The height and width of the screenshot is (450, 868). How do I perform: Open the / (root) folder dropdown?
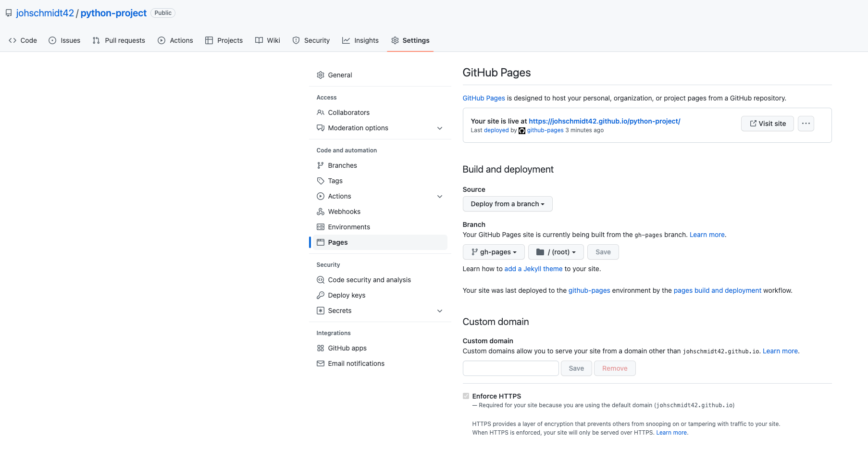coord(556,252)
